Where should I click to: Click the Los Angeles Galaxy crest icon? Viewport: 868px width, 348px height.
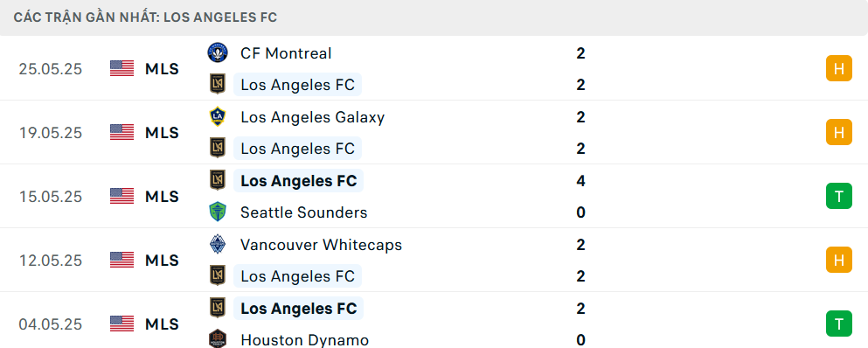click(218, 116)
